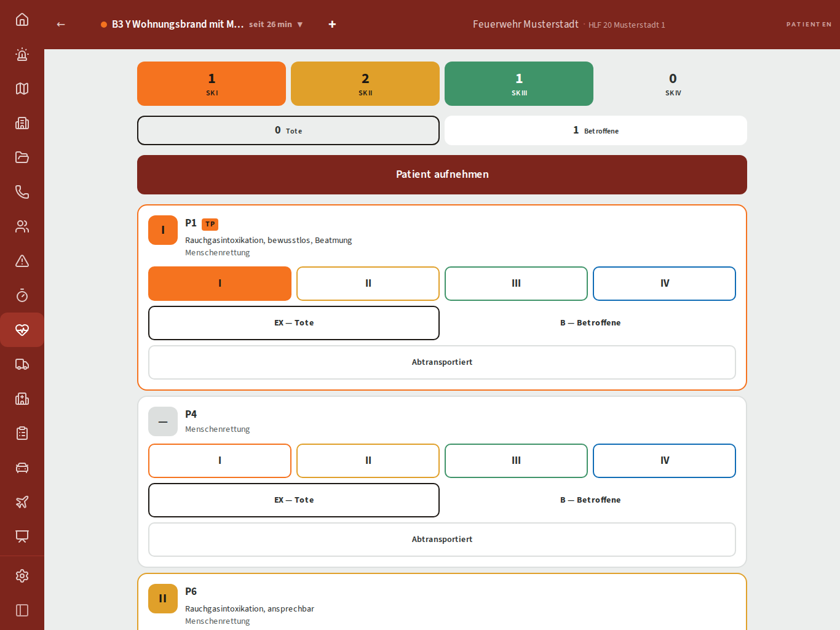
Task: Toggle the sidebar panel collapse icon
Action: (22, 610)
